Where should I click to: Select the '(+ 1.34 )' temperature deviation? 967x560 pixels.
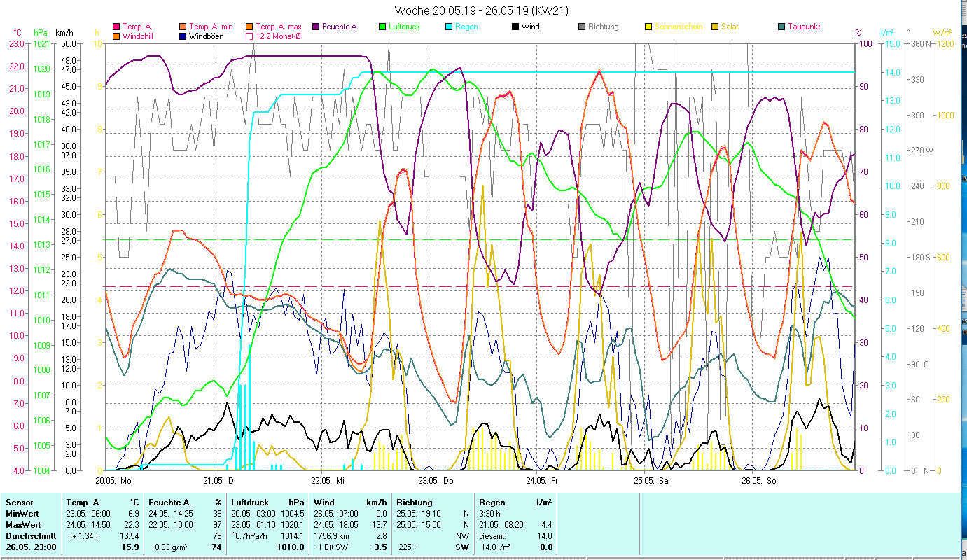coord(83,536)
